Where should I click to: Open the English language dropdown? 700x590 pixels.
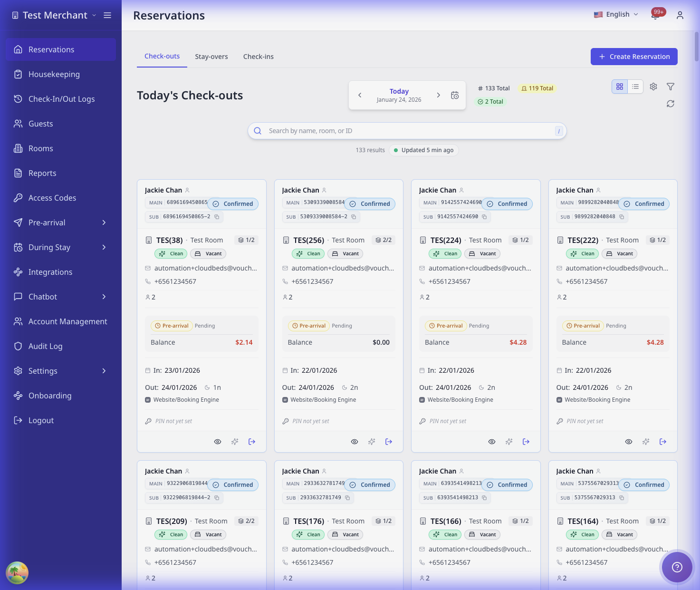click(x=616, y=14)
